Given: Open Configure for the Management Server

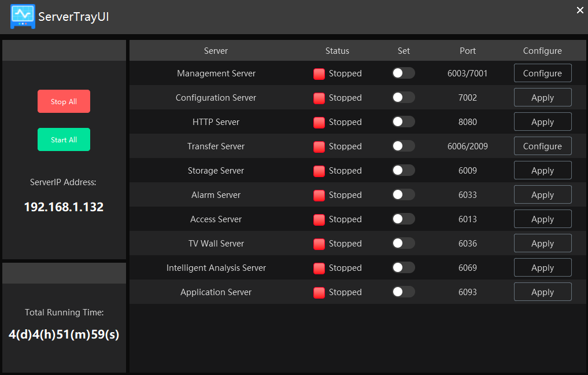Looking at the screenshot, I should point(542,73).
